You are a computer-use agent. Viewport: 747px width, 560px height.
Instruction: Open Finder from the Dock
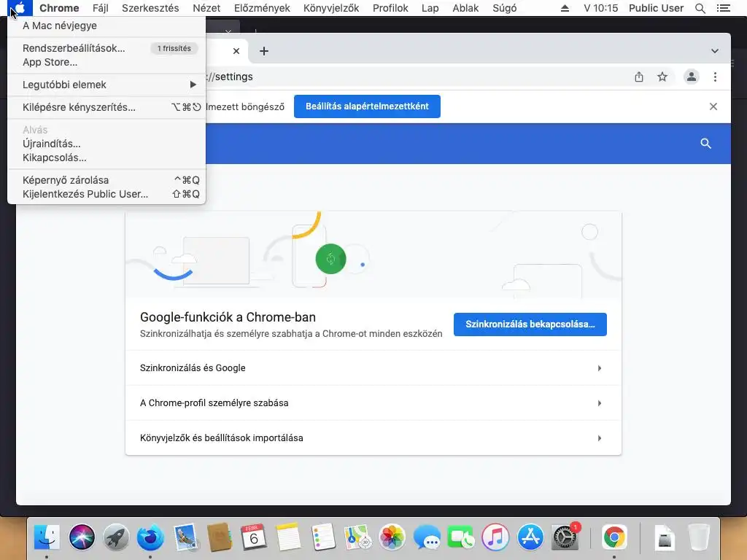point(47,537)
